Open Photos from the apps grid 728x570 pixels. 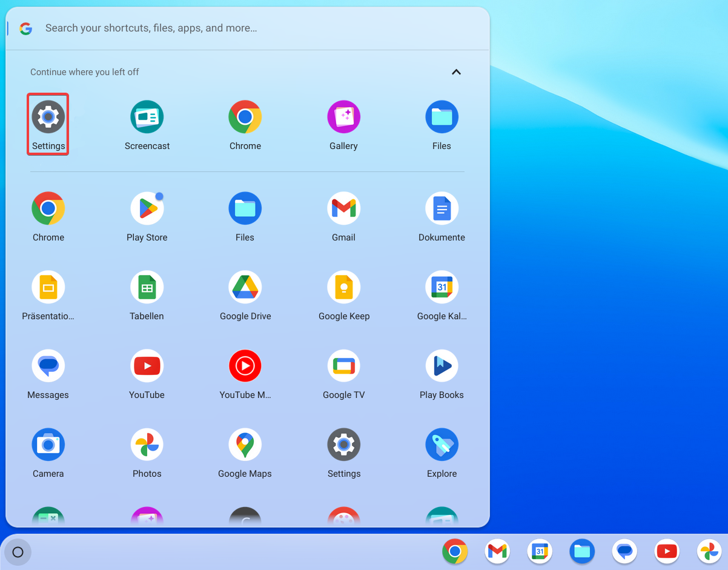pyautogui.click(x=147, y=453)
